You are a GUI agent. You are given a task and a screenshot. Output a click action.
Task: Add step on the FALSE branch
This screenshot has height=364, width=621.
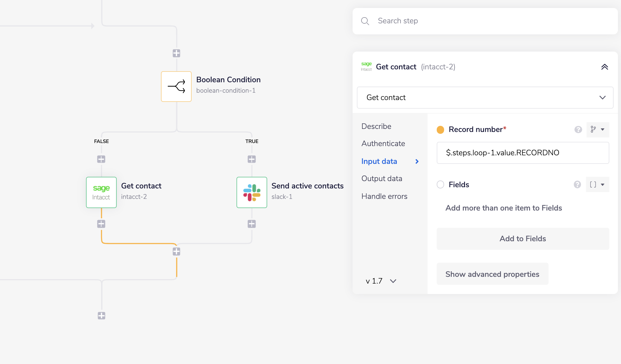point(101,159)
